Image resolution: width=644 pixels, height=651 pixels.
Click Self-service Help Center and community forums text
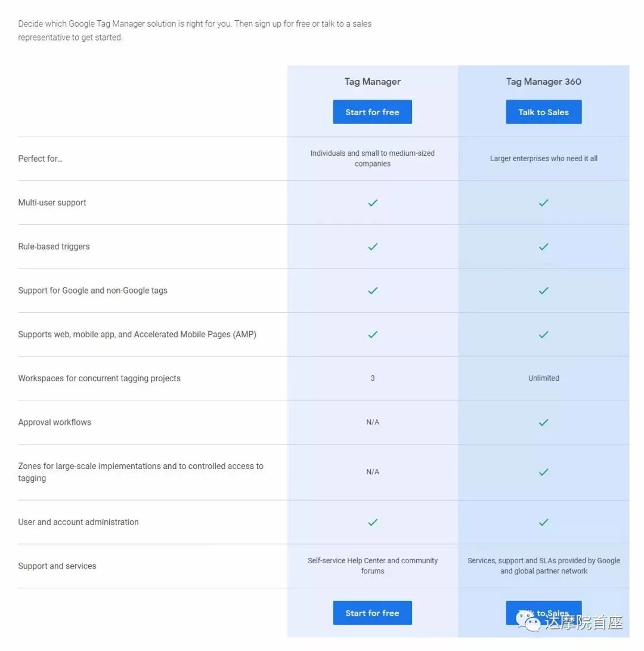coord(373,566)
